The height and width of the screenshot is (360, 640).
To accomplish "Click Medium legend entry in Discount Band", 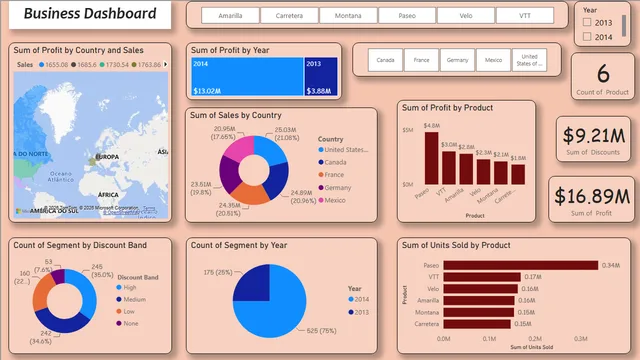I will point(131,299).
